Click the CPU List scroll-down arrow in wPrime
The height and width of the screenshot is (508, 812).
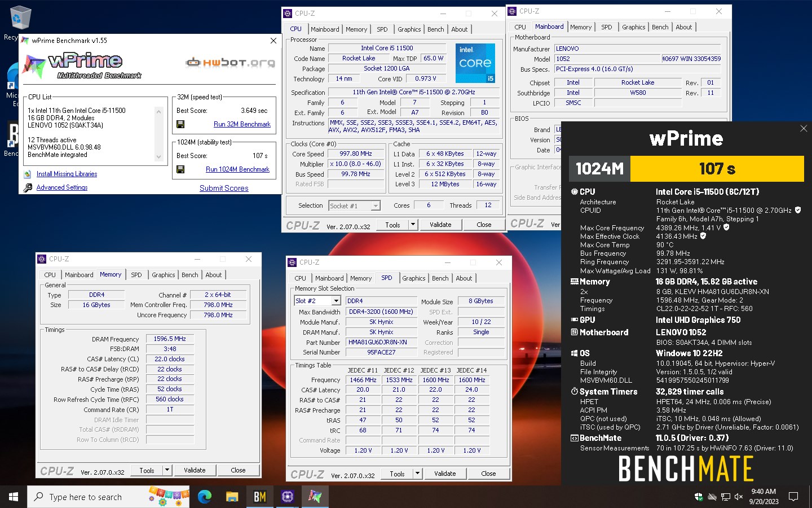pos(159,157)
